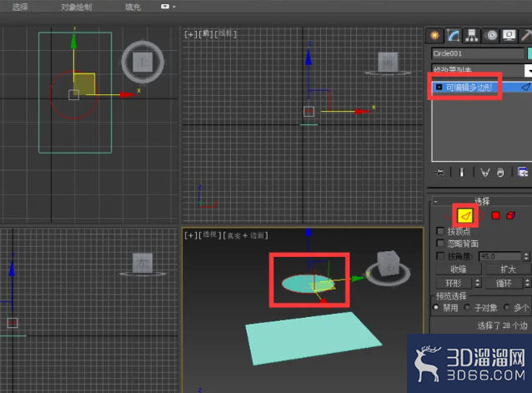Click the ViewCube in front viewport
Viewport: 532px width, 393px height.
pyautogui.click(x=388, y=63)
